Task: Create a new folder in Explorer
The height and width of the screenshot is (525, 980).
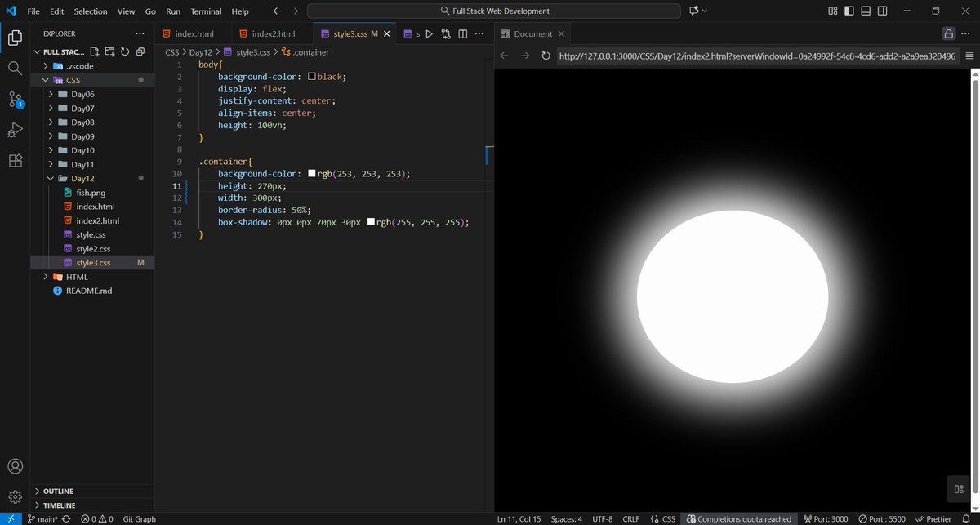Action: [x=110, y=51]
